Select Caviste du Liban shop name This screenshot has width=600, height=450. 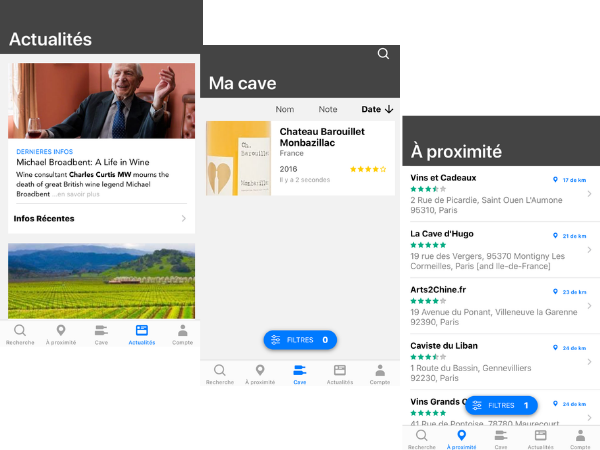coord(444,346)
